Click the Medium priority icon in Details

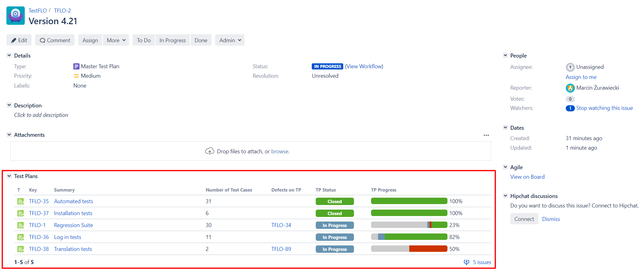76,76
